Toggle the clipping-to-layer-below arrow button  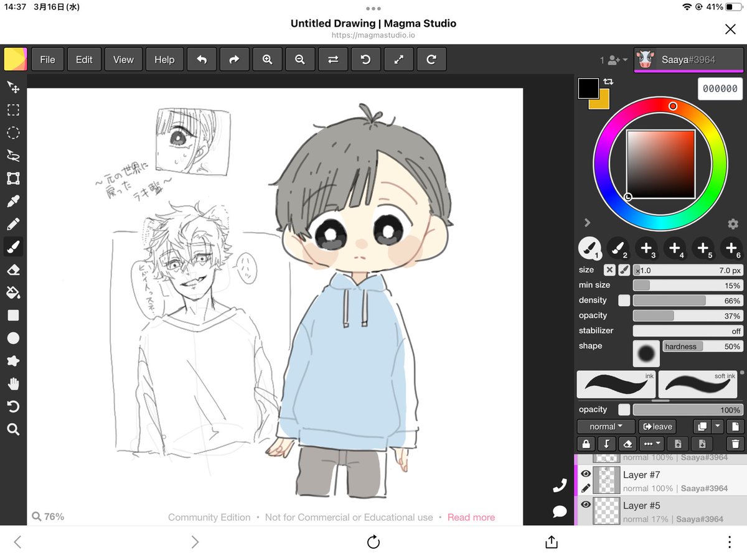[x=606, y=444]
